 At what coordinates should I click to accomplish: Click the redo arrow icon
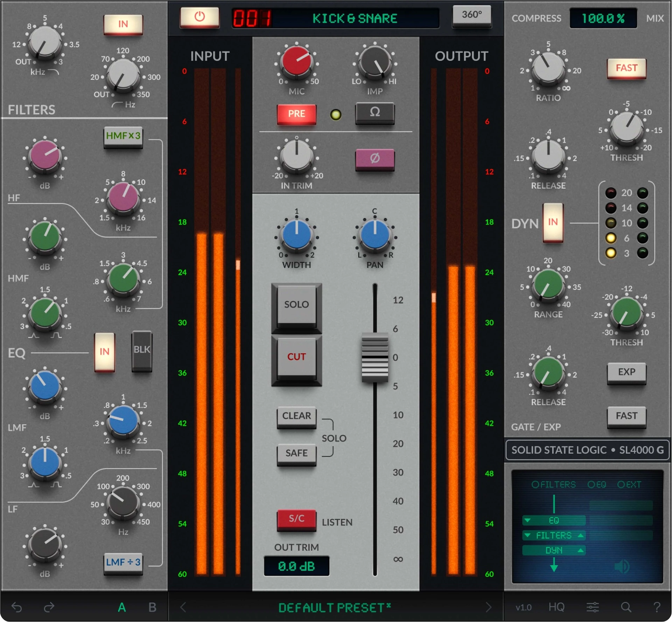[x=49, y=607]
